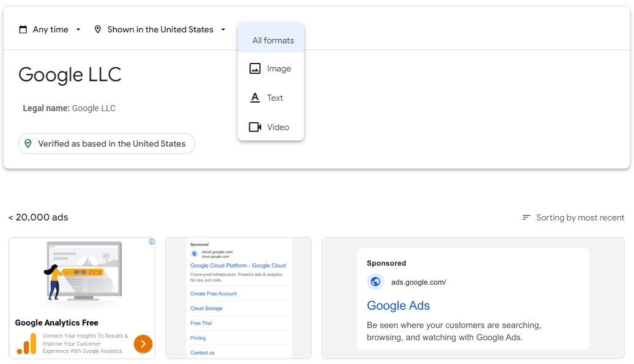The image size is (634, 364).
Task: Click the Sponsored label in Google Ads card
Action: pos(386,263)
